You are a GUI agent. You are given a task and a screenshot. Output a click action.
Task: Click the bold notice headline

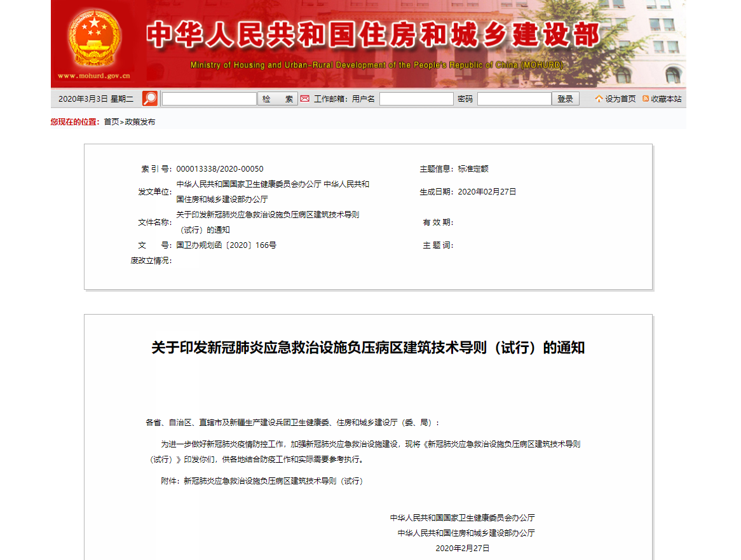[x=368, y=347]
